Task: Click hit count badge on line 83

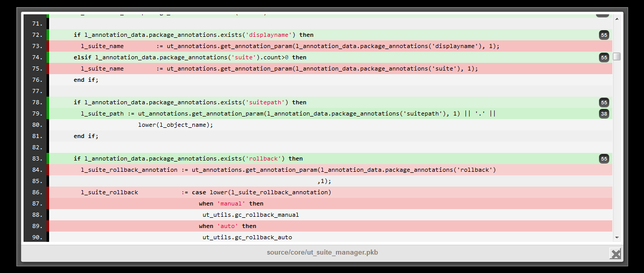Action: coord(604,158)
